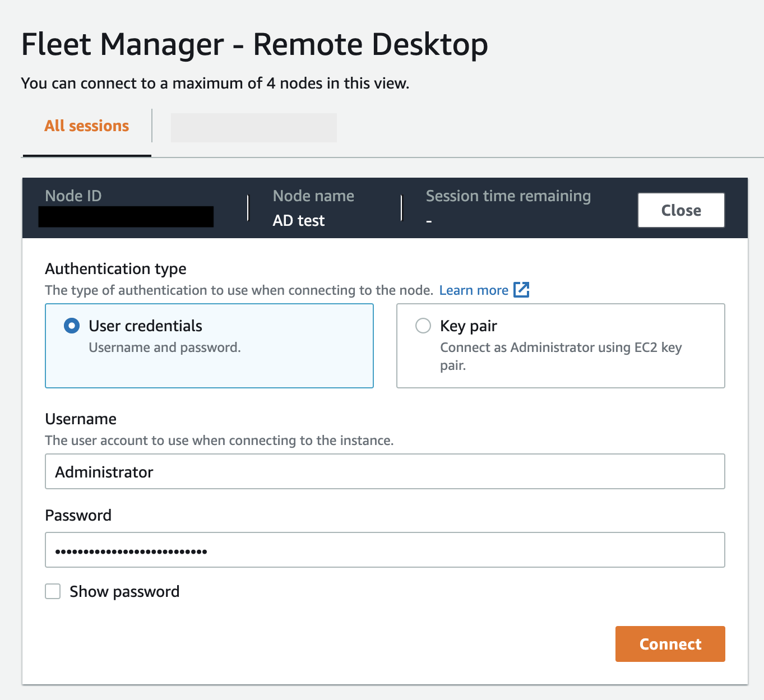Focus the Password input field
Image resolution: width=764 pixels, height=700 pixels.
[x=385, y=550]
